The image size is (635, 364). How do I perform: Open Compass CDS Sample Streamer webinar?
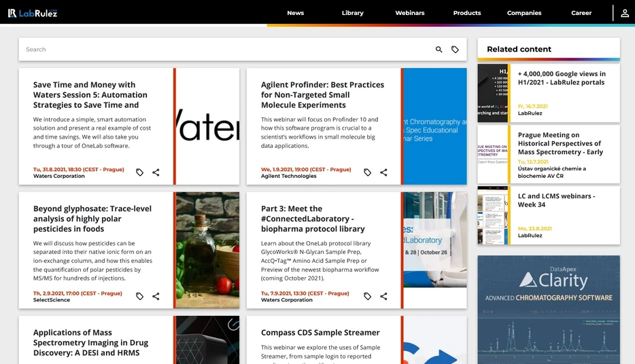click(x=320, y=333)
